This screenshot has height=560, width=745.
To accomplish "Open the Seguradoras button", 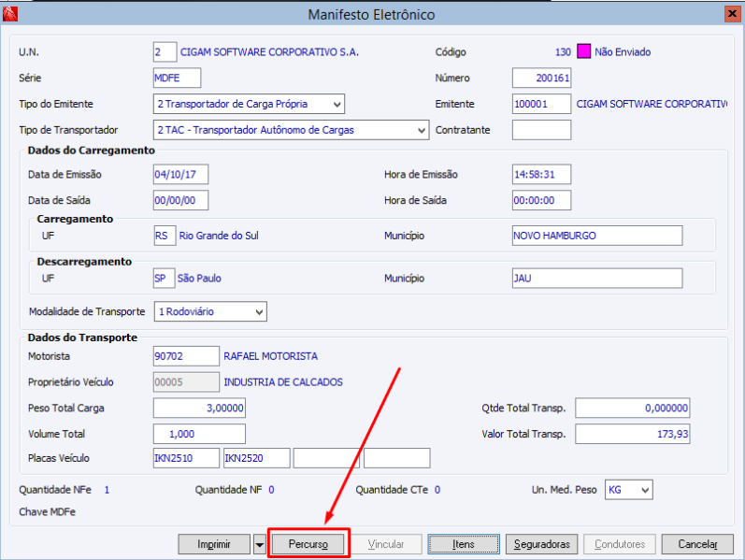I will [541, 544].
